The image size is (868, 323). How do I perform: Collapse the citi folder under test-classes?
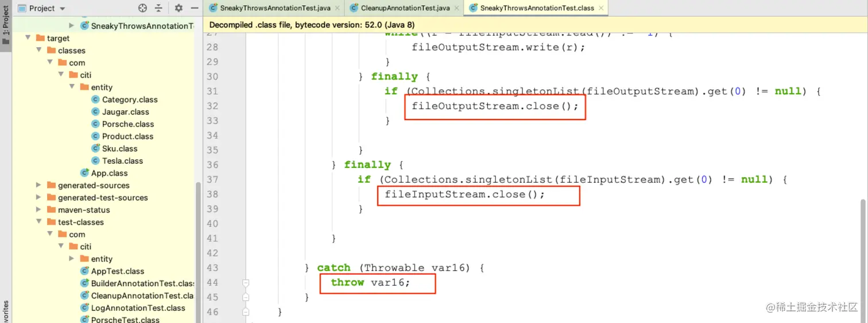[61, 247]
